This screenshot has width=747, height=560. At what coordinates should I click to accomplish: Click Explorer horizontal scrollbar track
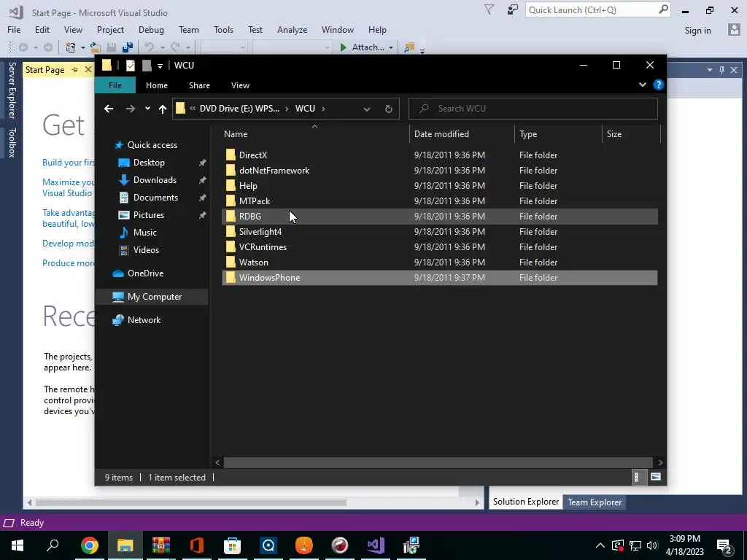438,462
